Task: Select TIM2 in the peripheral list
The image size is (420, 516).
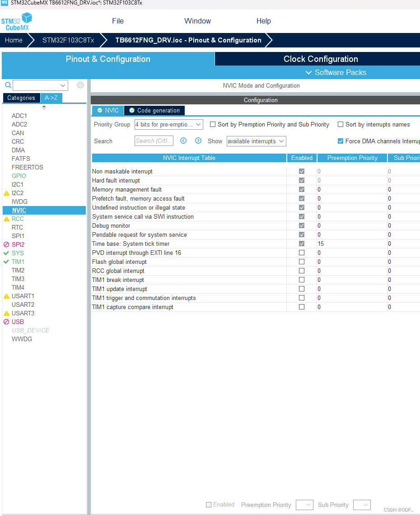Action: coord(18,271)
